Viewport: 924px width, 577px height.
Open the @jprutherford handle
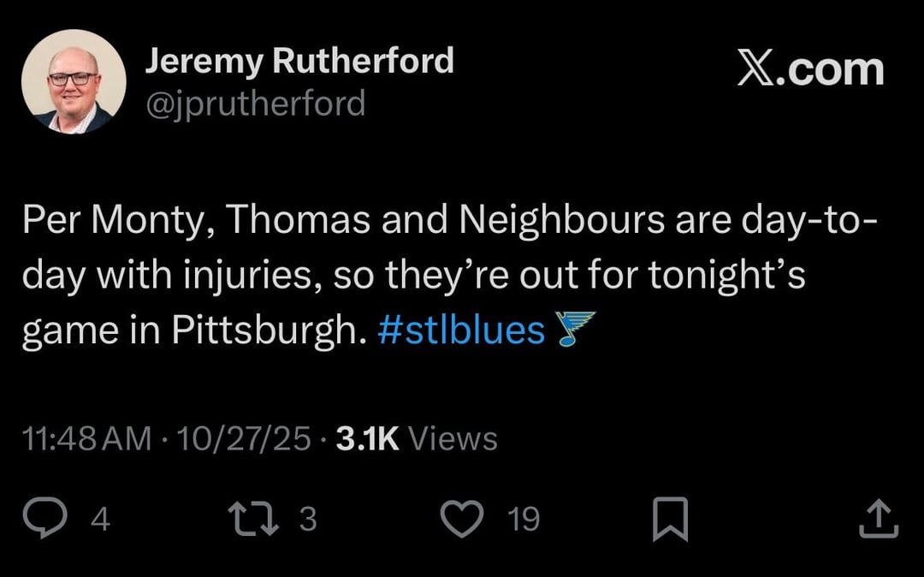click(x=257, y=103)
